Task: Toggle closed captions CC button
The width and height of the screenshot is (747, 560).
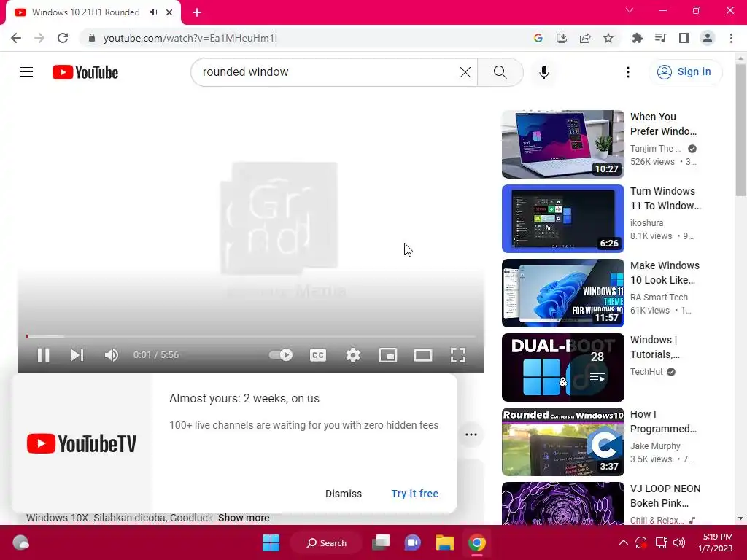Action: [318, 355]
